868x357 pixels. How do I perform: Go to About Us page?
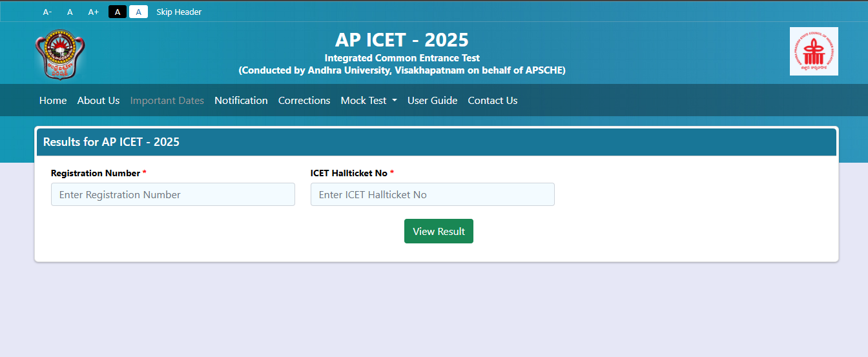(x=98, y=100)
